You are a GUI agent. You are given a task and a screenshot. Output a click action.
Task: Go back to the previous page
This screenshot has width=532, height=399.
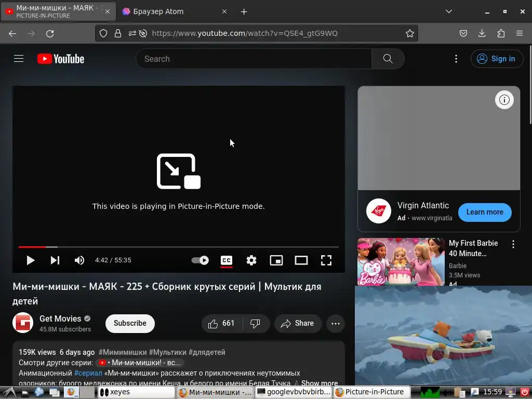click(x=12, y=33)
